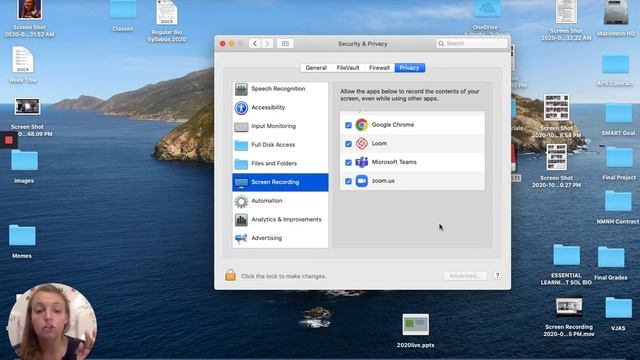
Task: Click the lock to make changes
Action: coord(230,276)
